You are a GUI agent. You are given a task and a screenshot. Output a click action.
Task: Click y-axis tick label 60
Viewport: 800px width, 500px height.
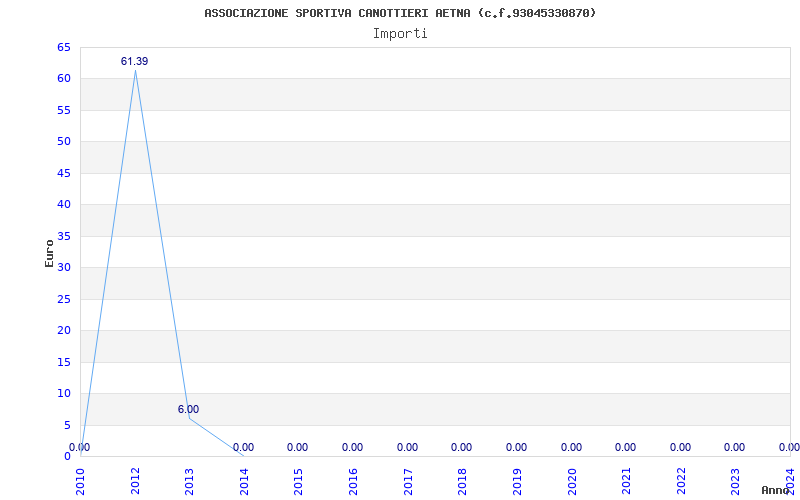click(64, 79)
